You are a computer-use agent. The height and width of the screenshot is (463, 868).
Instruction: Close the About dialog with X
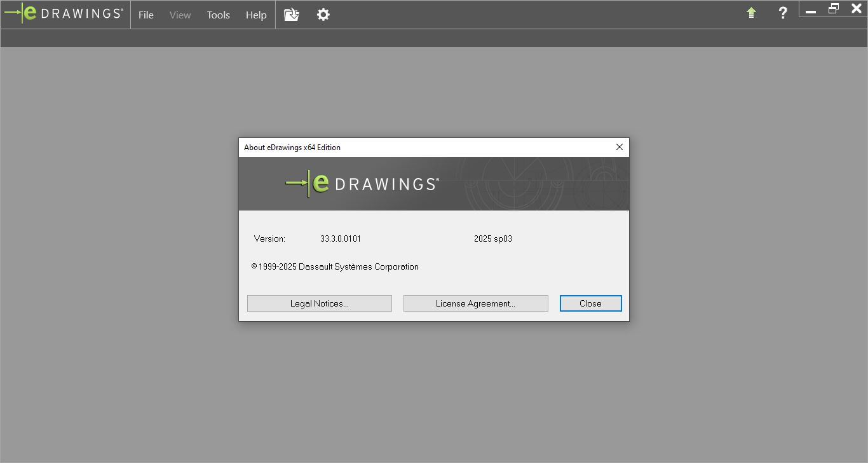point(620,147)
